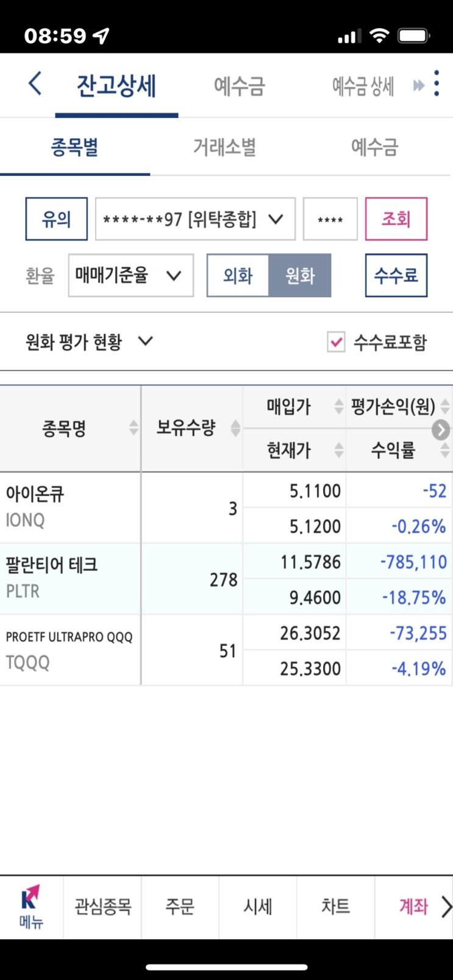Tap IONQ purchase price 5.1100
Image resolution: width=453 pixels, height=980 pixels.
(x=315, y=490)
